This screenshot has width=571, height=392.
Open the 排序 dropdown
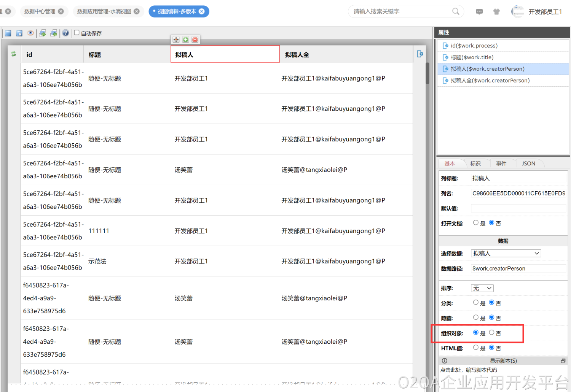482,288
